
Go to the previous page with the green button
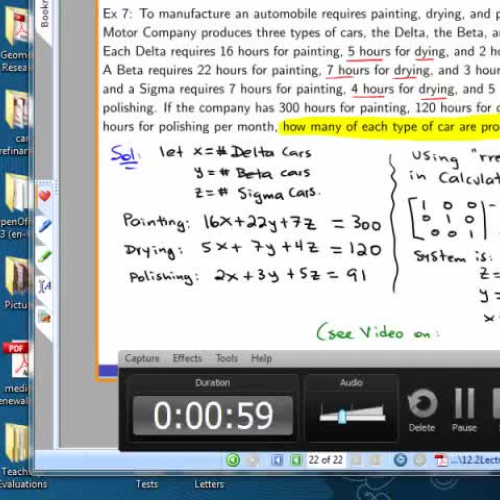(296, 460)
